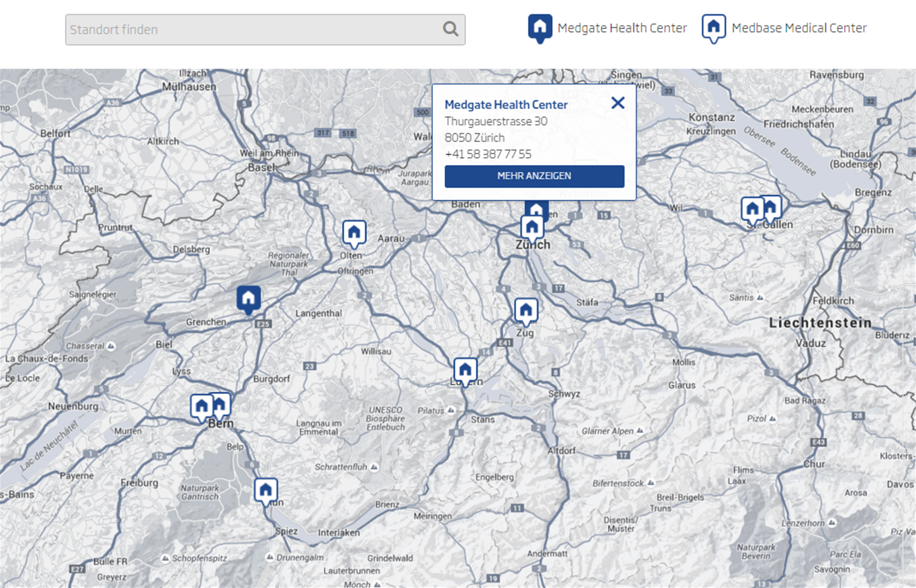Click the Mülhausen label on the map
This screenshot has height=588, width=916.
189,87
